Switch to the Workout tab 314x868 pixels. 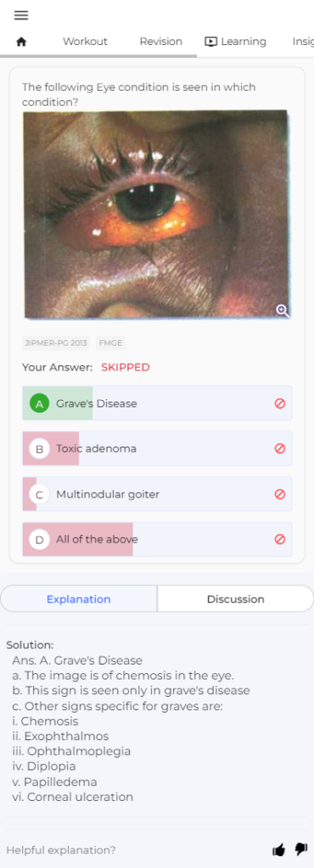[85, 42]
